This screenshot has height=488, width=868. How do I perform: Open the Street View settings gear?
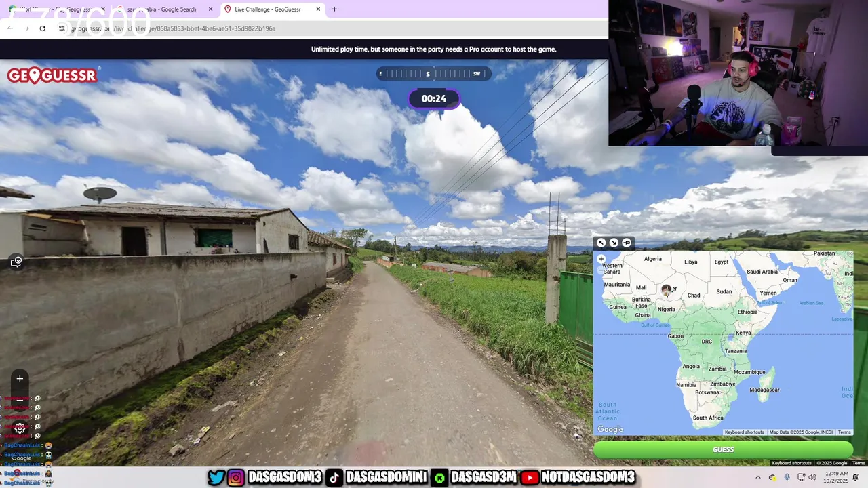point(20,428)
